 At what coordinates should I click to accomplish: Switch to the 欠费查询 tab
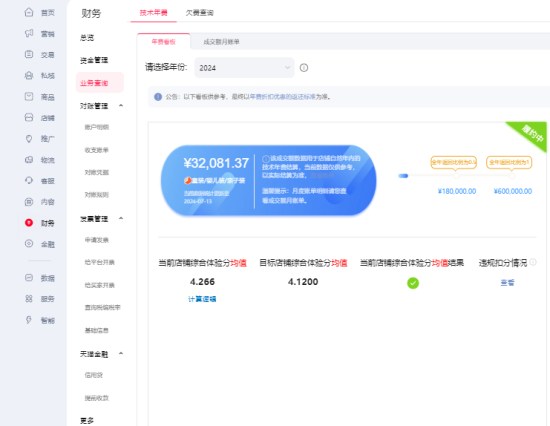[199, 13]
